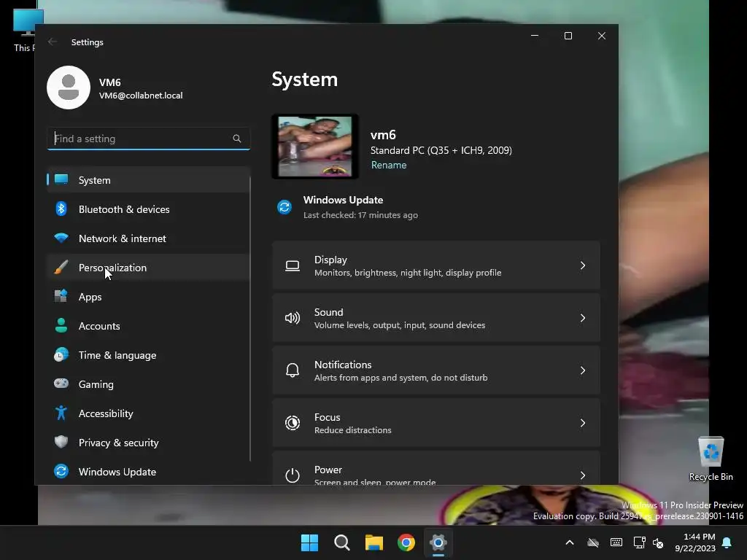Open taskbar Search
The image size is (747, 560).
click(x=341, y=542)
